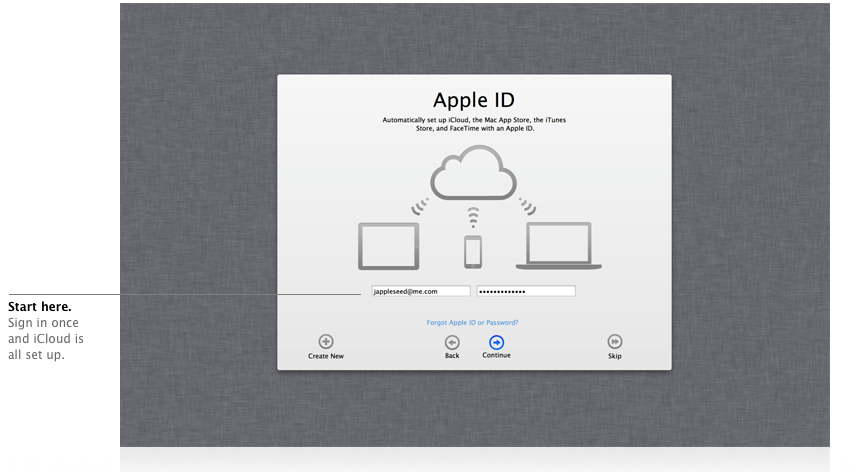This screenshot has width=856, height=472.
Task: Click the 'Start here.' caption text
Action: coord(40,307)
